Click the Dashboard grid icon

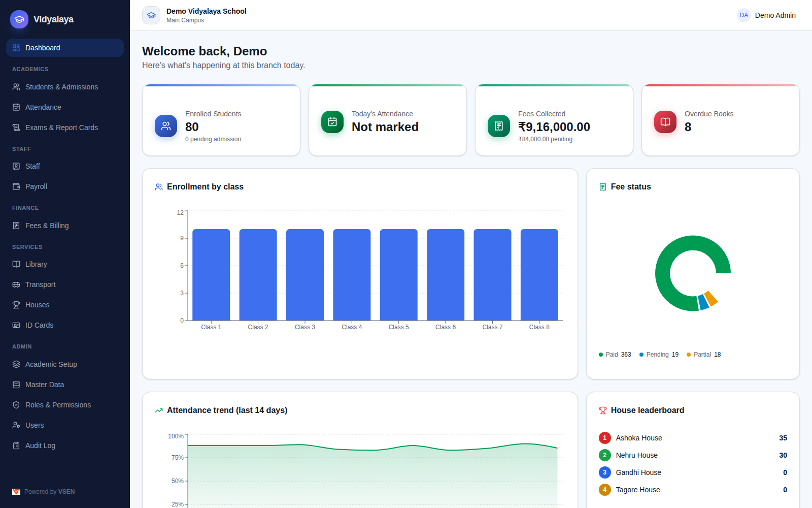tap(16, 48)
